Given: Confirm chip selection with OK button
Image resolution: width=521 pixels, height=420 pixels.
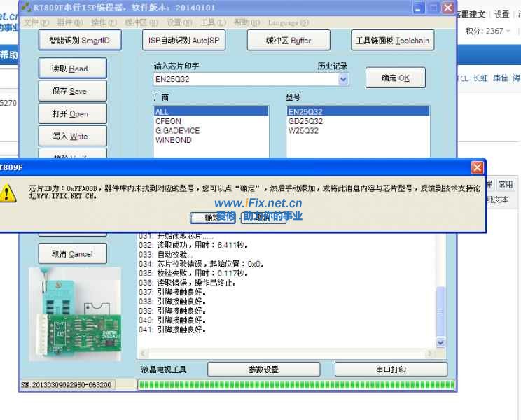Looking at the screenshot, I should (x=396, y=78).
